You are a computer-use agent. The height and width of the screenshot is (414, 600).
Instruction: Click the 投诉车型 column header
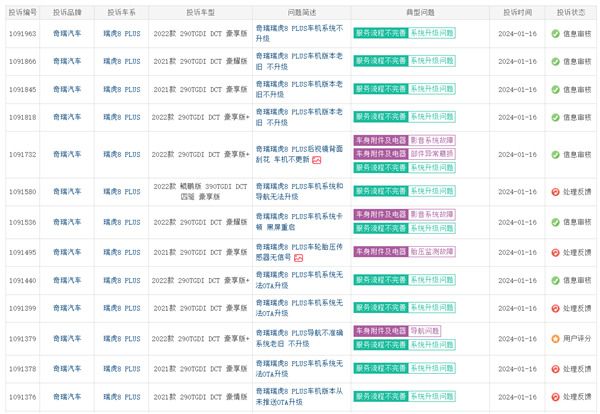pyautogui.click(x=201, y=13)
